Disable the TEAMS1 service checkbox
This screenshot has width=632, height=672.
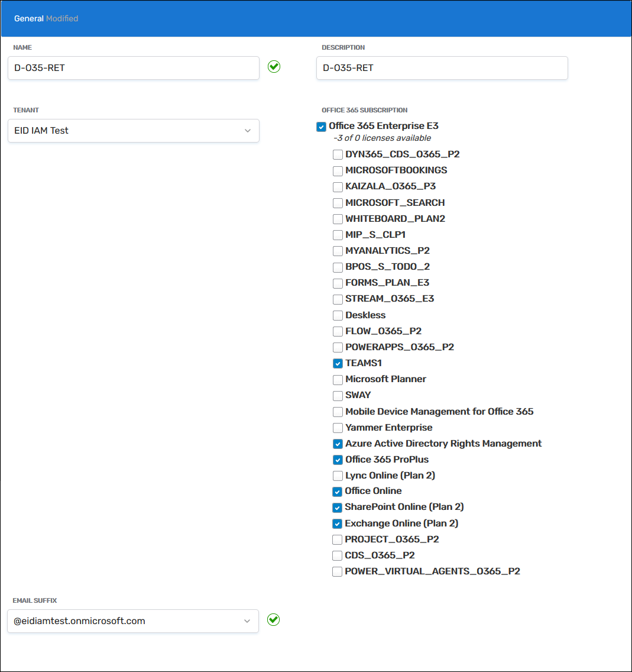pos(338,364)
